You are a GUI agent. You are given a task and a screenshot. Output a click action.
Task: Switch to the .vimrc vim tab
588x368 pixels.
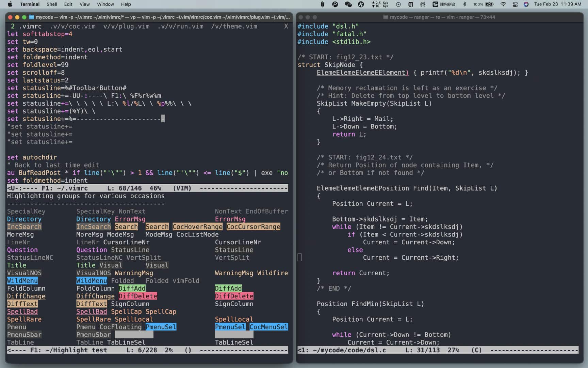tap(26, 26)
